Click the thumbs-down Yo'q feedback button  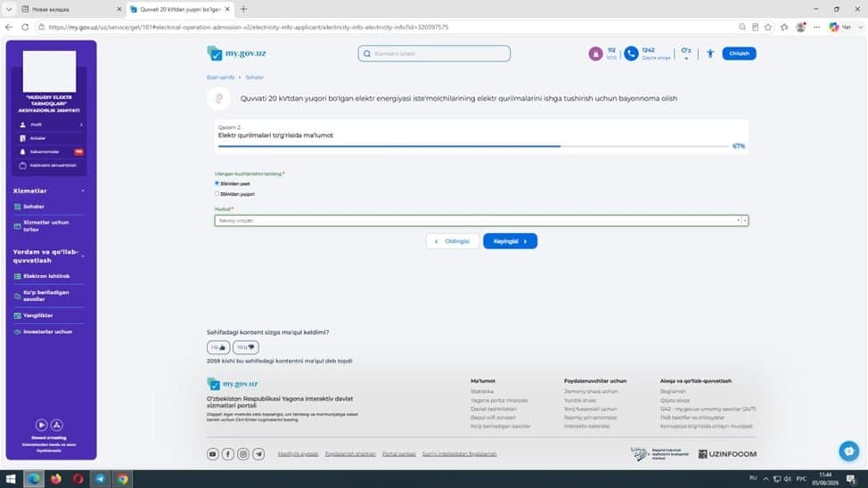(x=246, y=347)
